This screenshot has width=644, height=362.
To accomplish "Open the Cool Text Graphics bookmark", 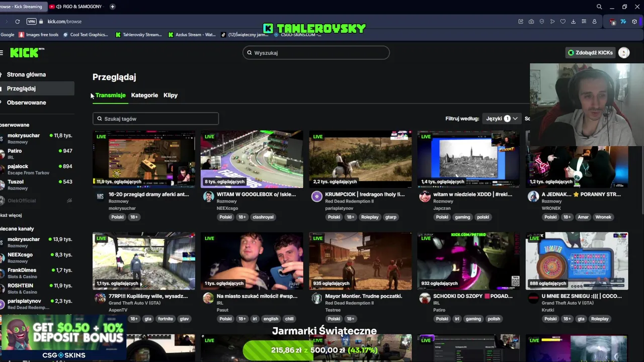I will tap(86, 35).
